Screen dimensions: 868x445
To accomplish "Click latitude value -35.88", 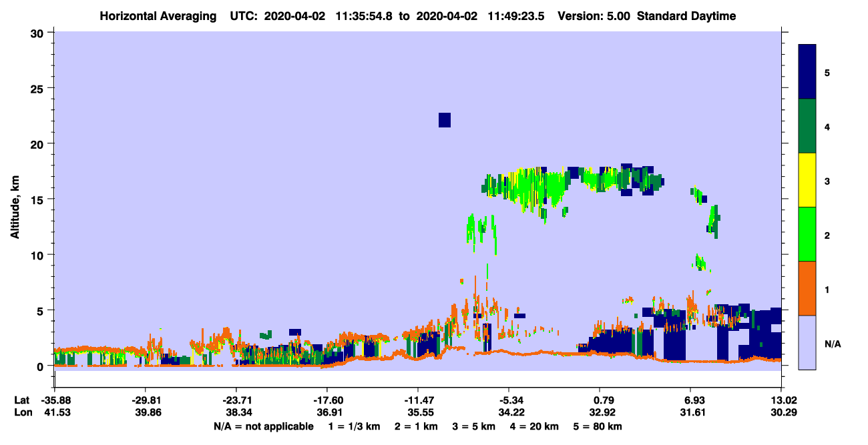I will pos(55,400).
